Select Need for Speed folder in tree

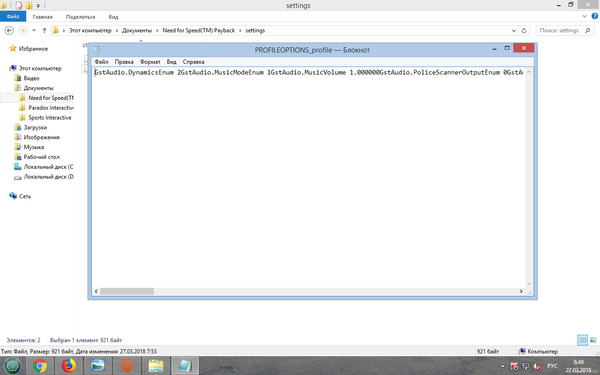coord(51,98)
